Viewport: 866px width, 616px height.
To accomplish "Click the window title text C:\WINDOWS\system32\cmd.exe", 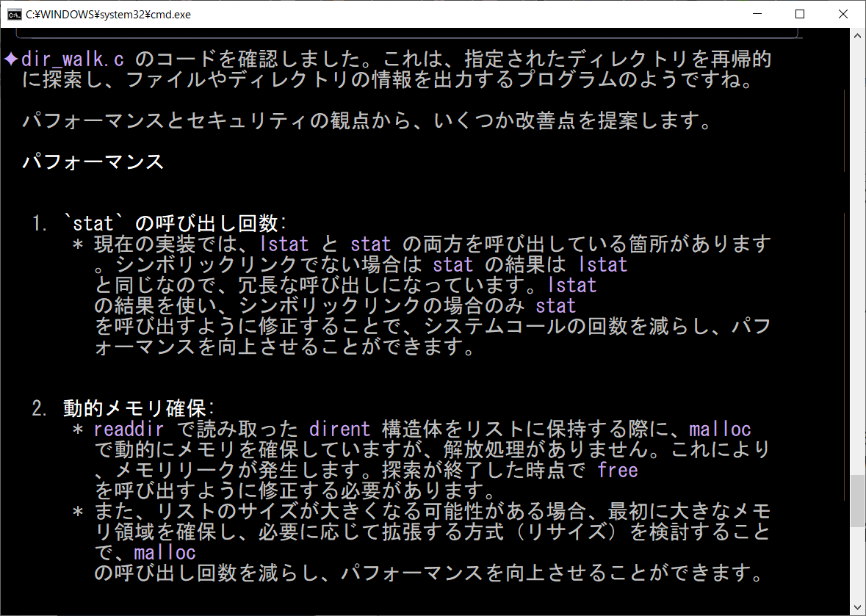I will [x=108, y=14].
